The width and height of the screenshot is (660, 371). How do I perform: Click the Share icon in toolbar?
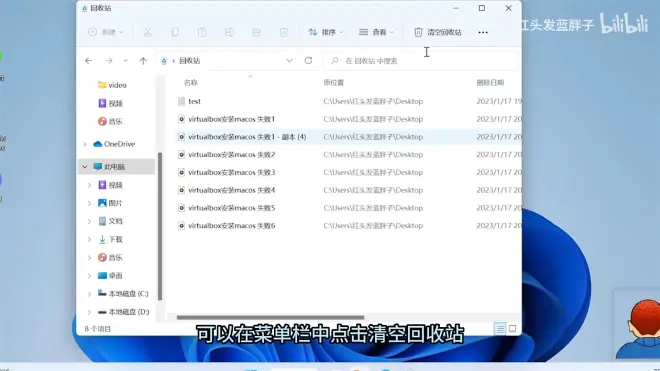click(x=256, y=32)
